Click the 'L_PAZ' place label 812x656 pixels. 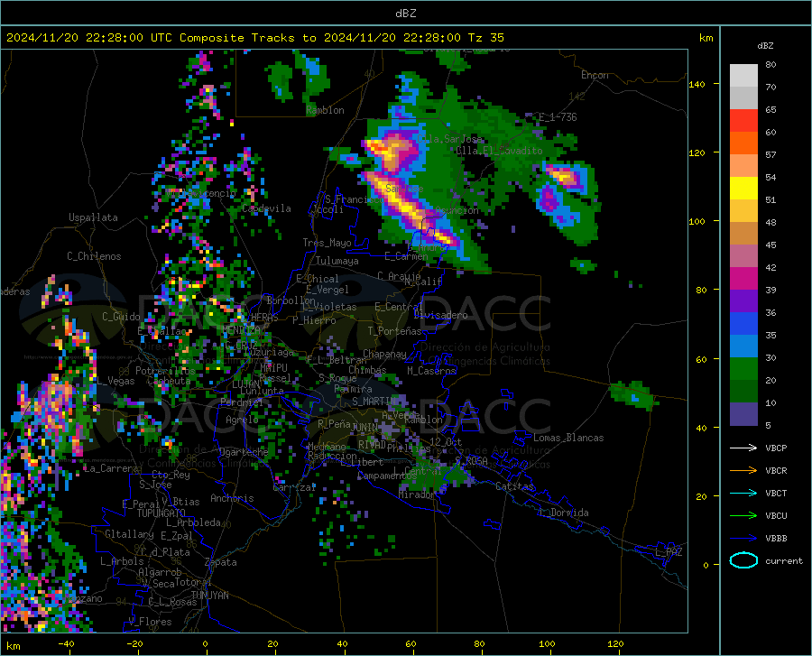pos(669,552)
